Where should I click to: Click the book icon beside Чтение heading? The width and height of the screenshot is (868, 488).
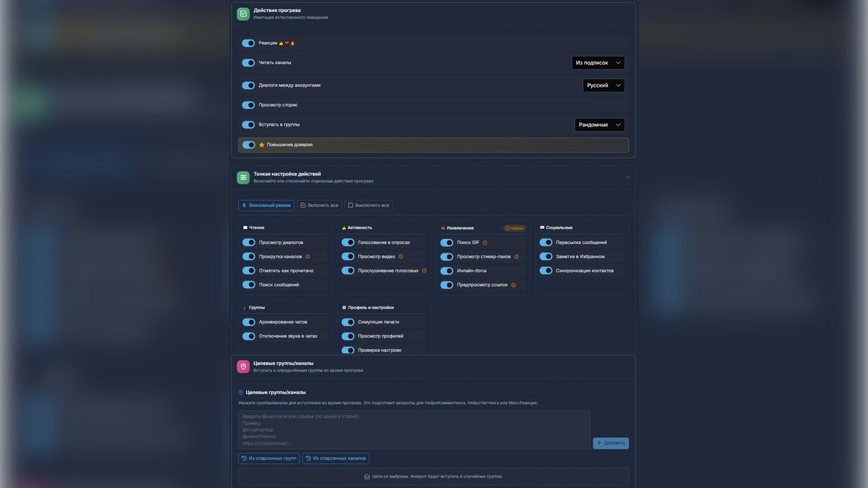[245, 228]
